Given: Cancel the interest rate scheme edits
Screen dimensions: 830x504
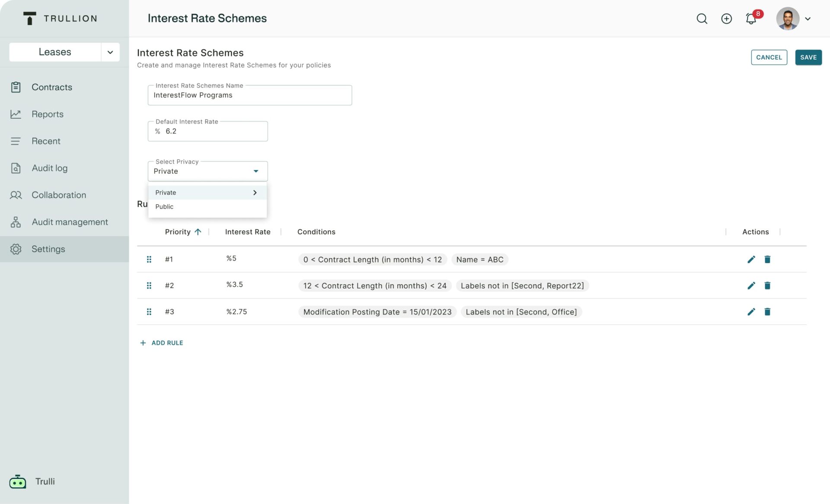Looking at the screenshot, I should click(x=769, y=57).
